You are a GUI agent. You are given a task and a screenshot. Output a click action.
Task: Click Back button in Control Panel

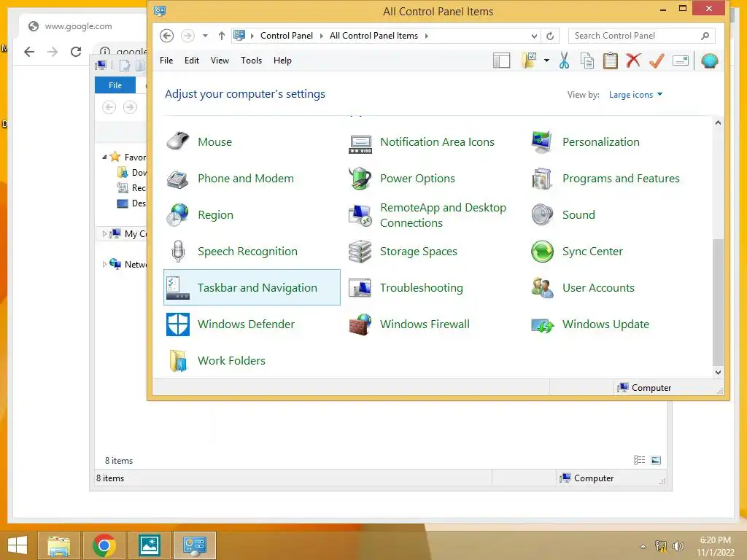(167, 36)
